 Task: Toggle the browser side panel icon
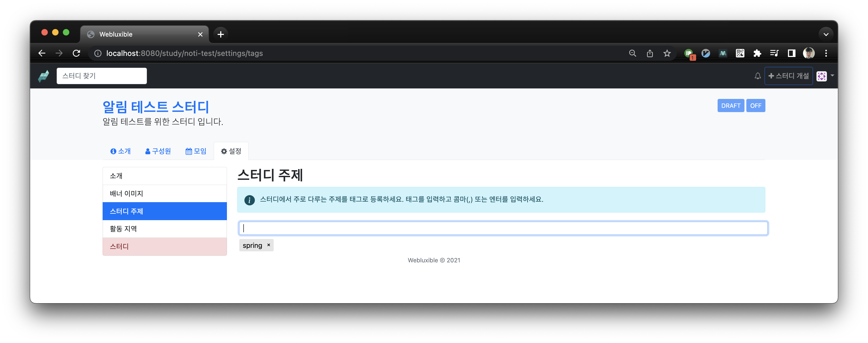[791, 53]
